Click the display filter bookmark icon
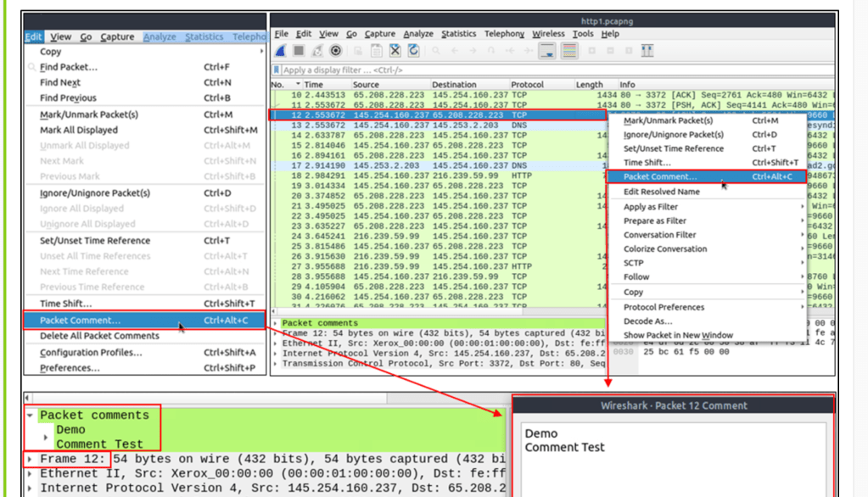This screenshot has width=868, height=497. coord(277,70)
